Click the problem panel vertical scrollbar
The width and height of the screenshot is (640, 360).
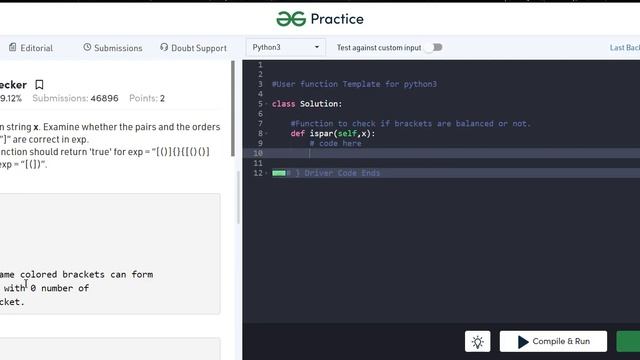(x=233, y=108)
